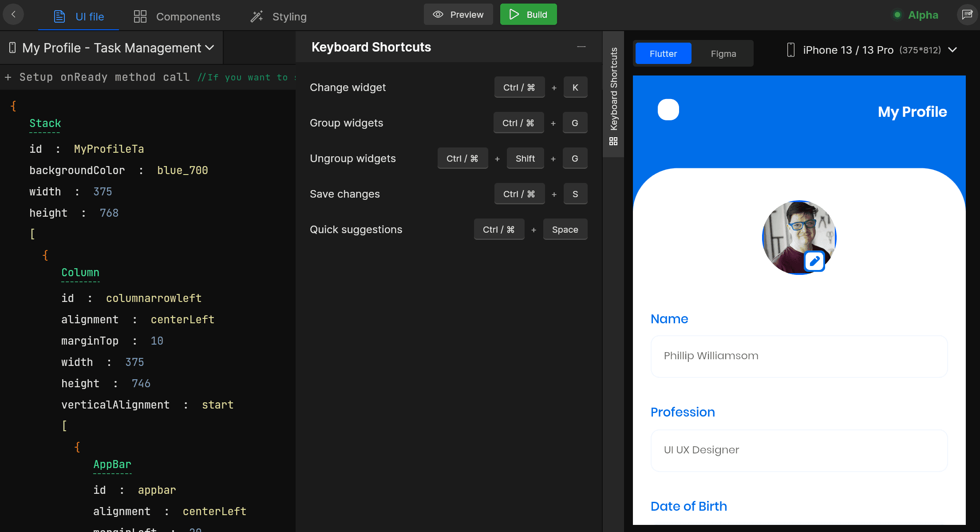
Task: Switch to the Components tab
Action: tap(177, 16)
